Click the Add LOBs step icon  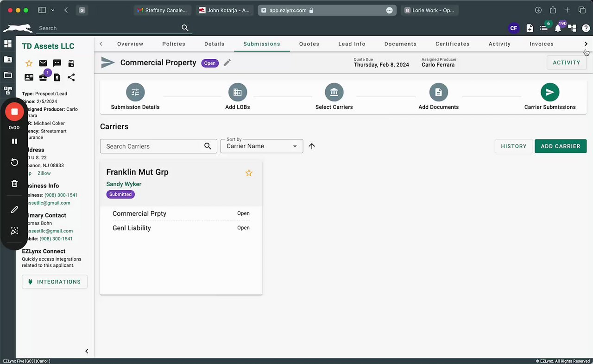[x=238, y=92]
